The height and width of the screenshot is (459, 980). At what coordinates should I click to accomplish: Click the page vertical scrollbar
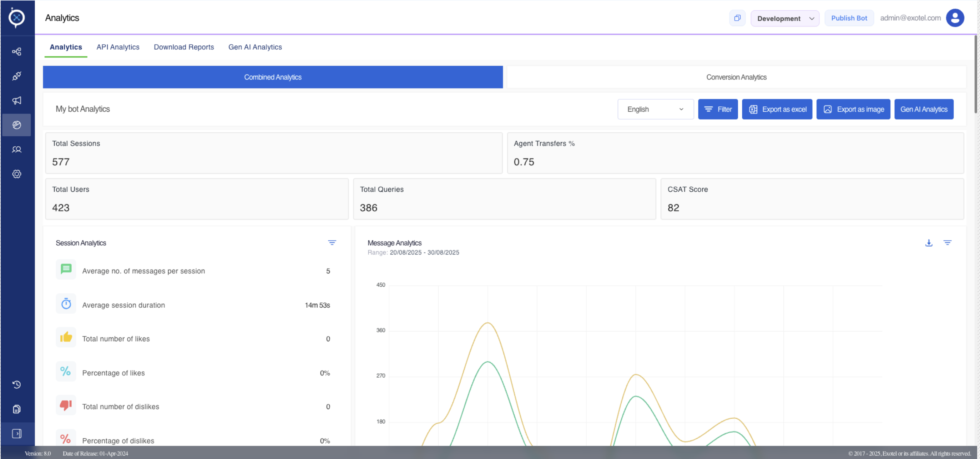tap(976, 74)
